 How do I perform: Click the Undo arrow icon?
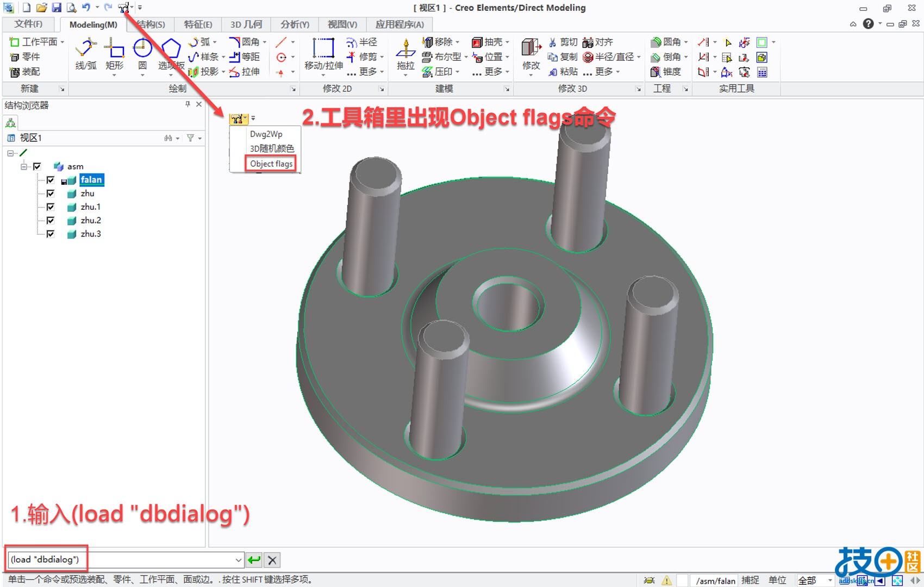click(x=86, y=8)
